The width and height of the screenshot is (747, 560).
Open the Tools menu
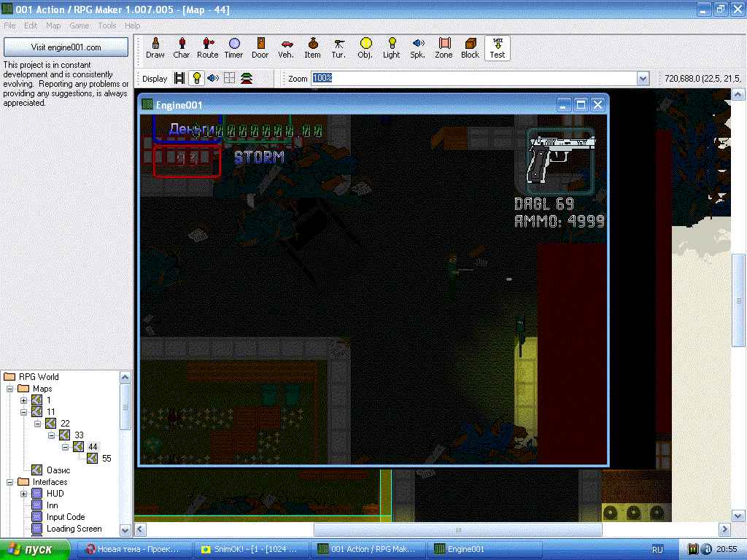click(x=107, y=26)
